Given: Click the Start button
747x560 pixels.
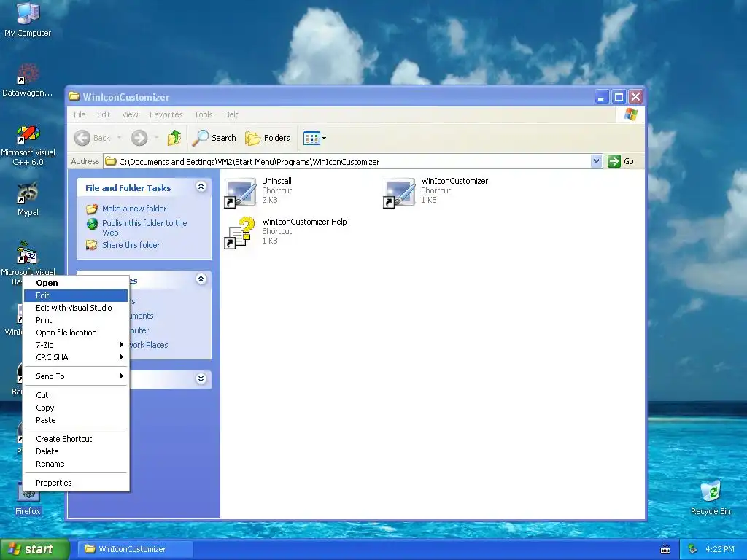Looking at the screenshot, I should pyautogui.click(x=35, y=549).
